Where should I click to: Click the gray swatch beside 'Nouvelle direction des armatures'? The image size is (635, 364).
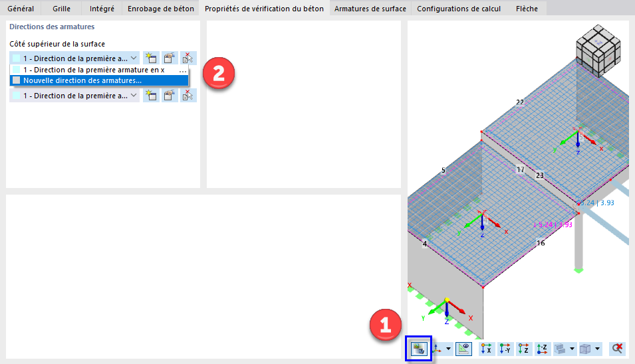(x=16, y=80)
